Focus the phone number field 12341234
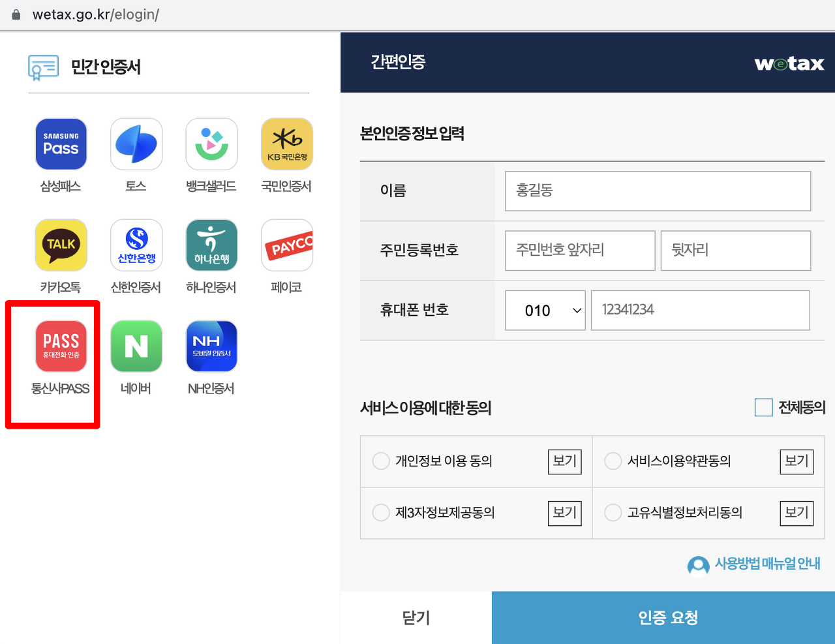 pos(701,311)
